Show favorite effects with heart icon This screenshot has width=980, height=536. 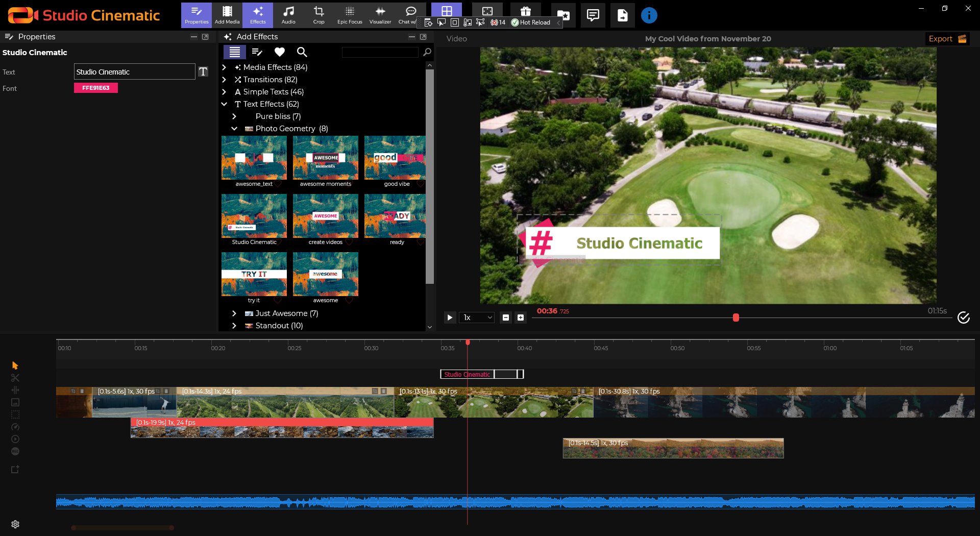click(279, 52)
